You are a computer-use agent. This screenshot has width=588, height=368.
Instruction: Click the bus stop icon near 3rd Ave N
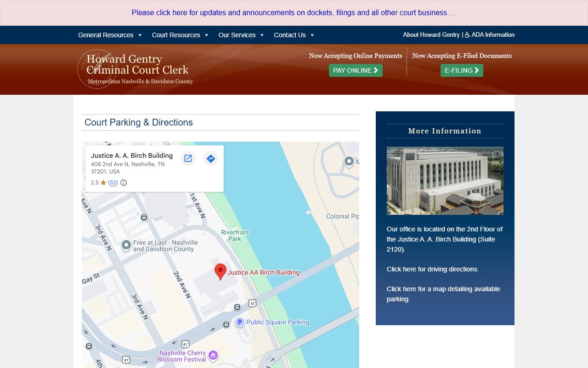(144, 218)
